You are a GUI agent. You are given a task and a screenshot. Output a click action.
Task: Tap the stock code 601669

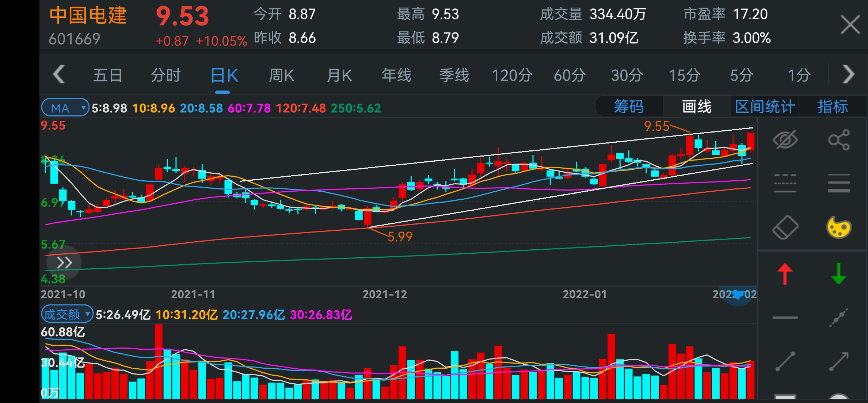pos(75,39)
